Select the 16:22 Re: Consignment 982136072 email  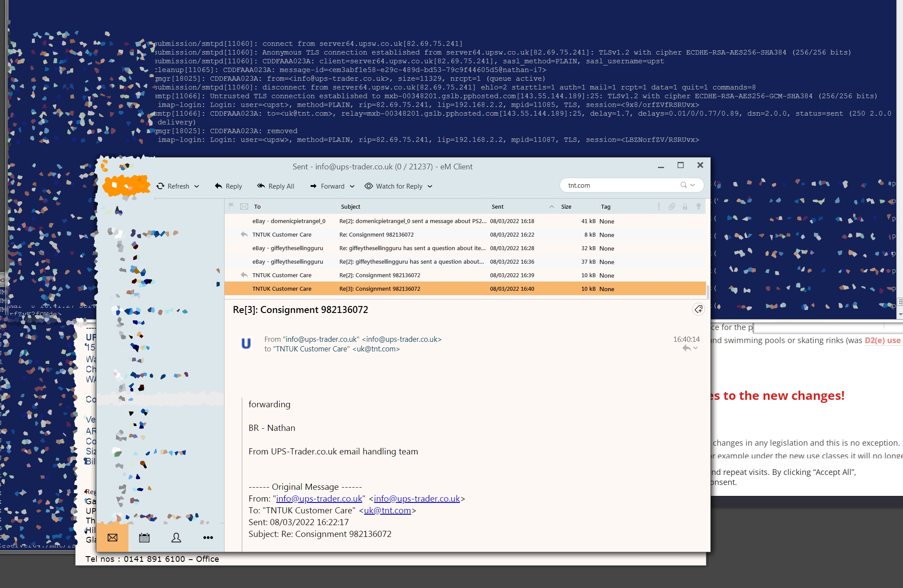465,235
